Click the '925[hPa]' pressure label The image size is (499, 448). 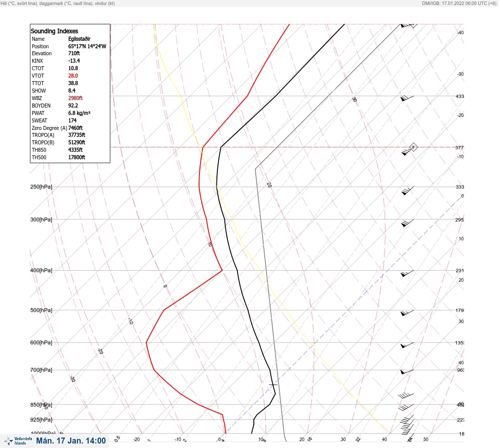tap(41, 420)
